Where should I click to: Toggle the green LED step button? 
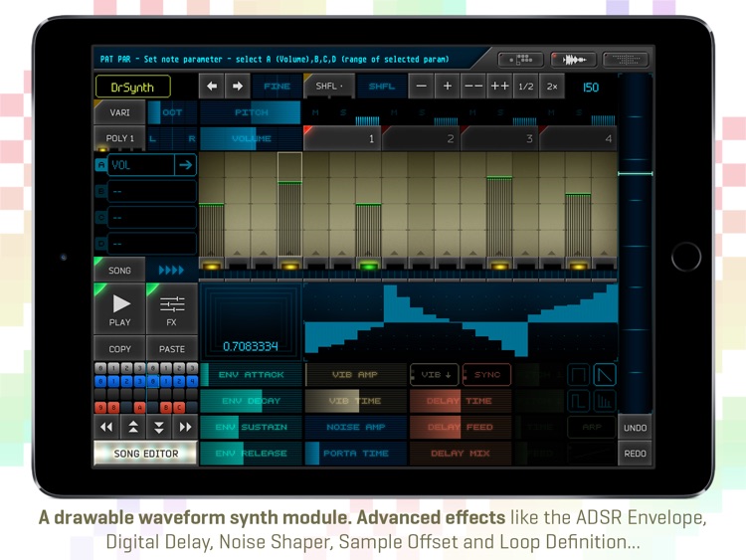click(368, 265)
